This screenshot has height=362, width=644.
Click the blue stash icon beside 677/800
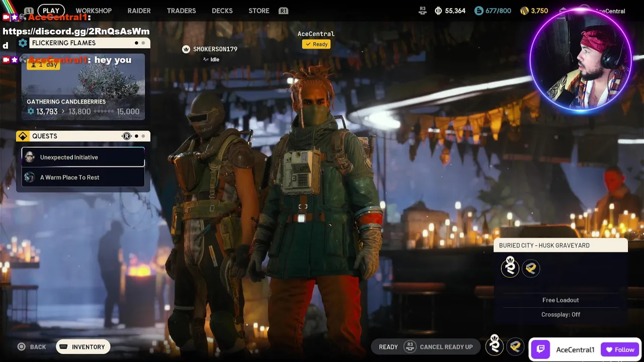pos(478,11)
